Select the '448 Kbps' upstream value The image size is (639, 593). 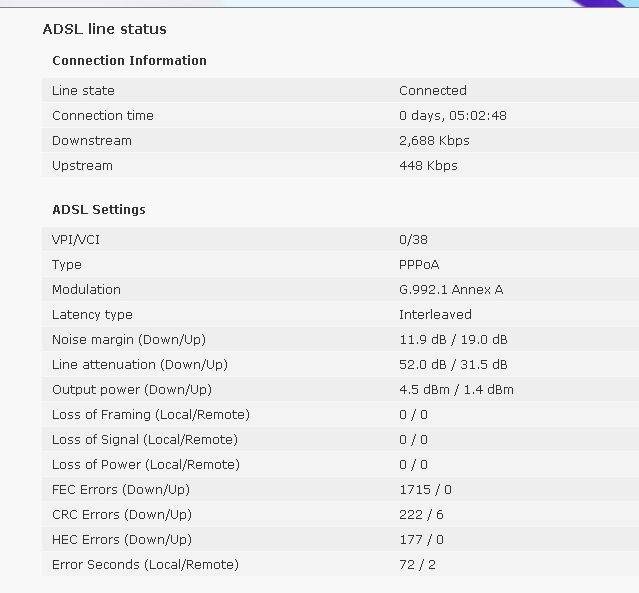[x=428, y=166]
